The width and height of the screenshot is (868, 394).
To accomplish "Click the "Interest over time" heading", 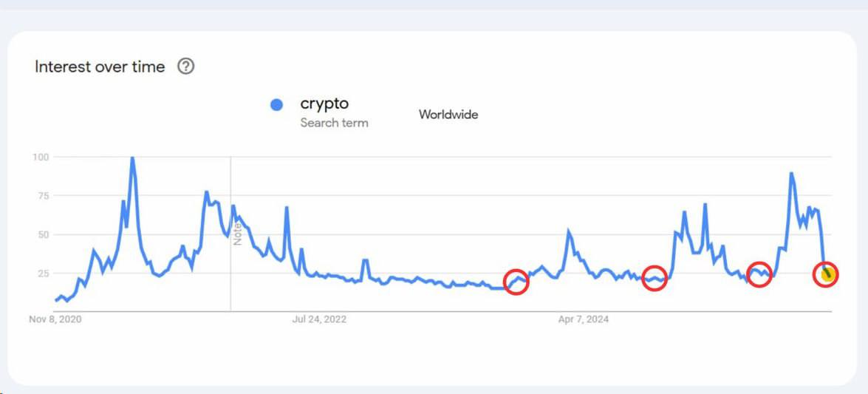I will point(100,67).
